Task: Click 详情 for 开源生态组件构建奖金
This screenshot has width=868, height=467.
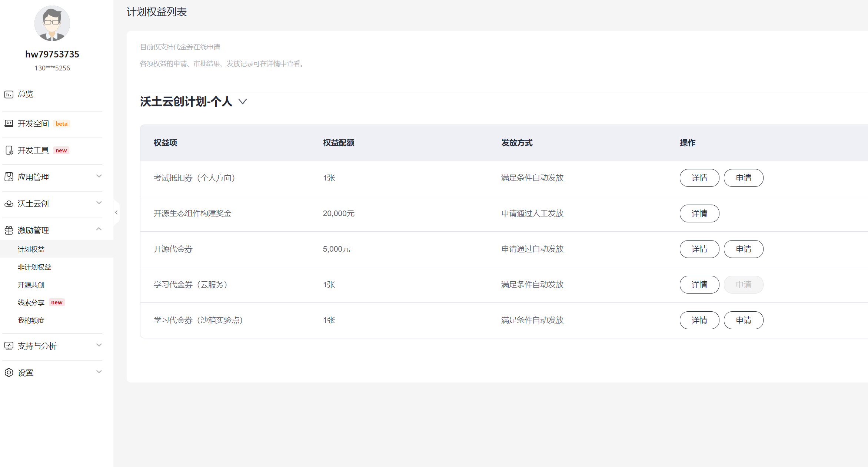Action: (699, 213)
